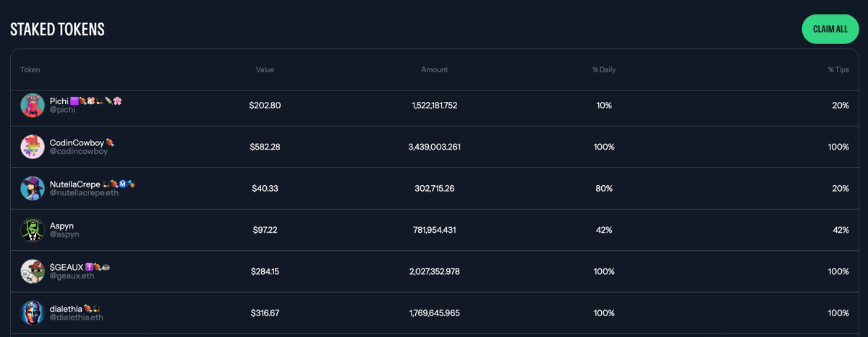868x337 pixels.
Task: Open the @codincowboy handle
Action: [x=78, y=151]
